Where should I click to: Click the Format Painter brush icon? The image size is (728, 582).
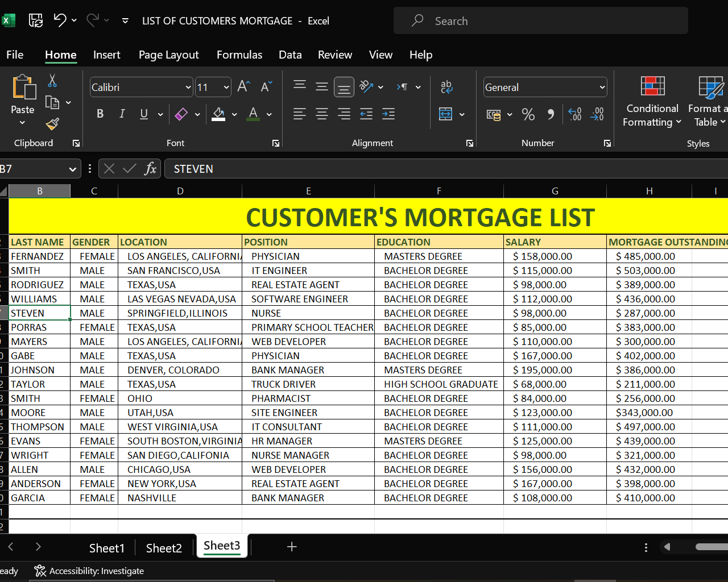[52, 124]
